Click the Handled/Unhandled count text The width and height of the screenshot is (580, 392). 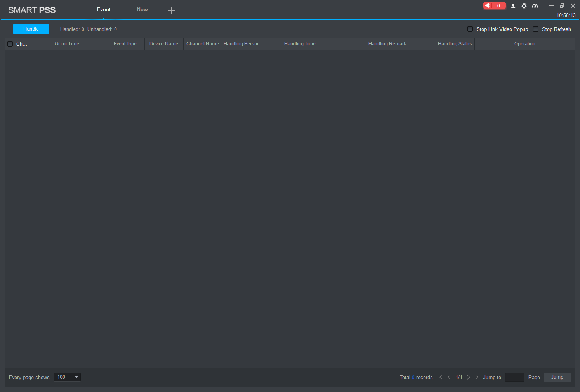coord(89,29)
